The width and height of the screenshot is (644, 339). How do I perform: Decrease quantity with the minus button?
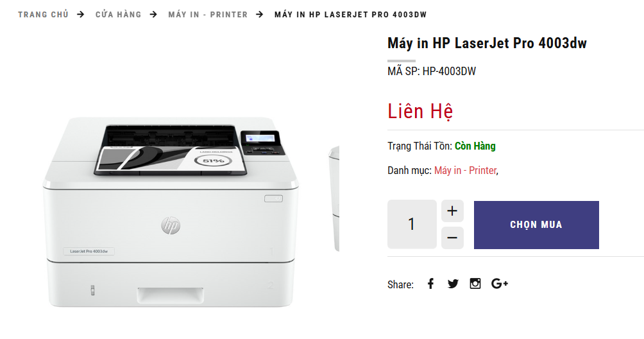click(x=452, y=238)
